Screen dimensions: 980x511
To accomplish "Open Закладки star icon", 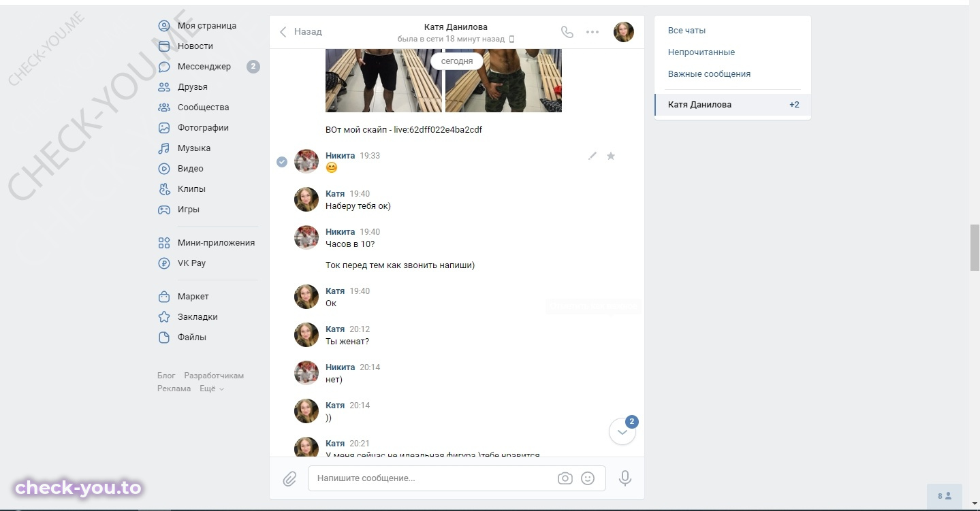I will (x=164, y=317).
